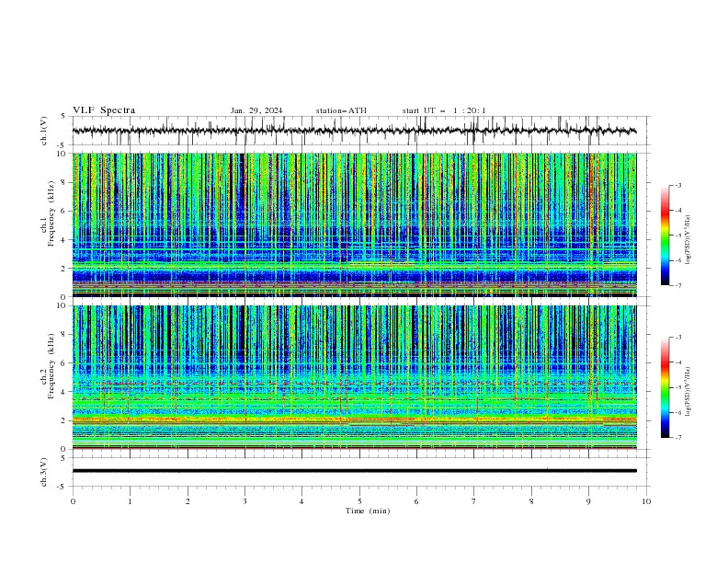Screen dimensions: 728x563
Task: Click time axis tick label "8"
Action: tap(531, 501)
